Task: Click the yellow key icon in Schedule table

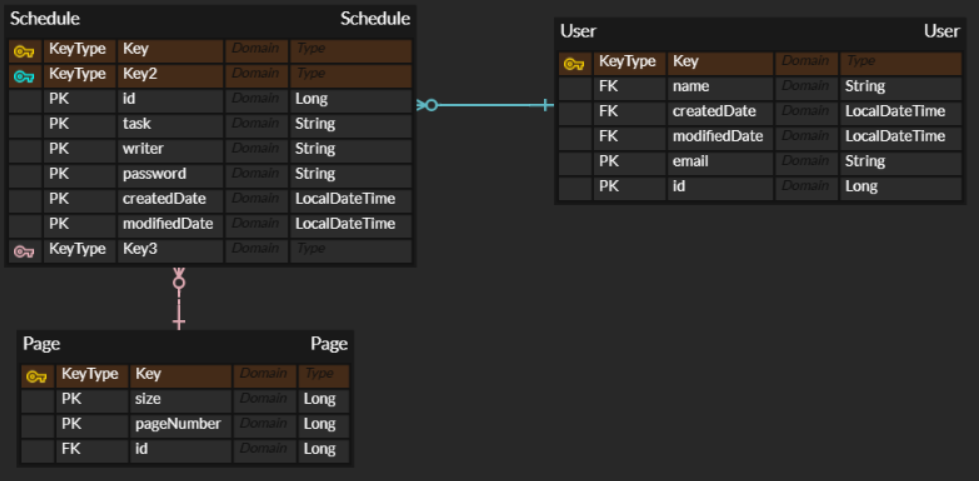Action: (24, 52)
